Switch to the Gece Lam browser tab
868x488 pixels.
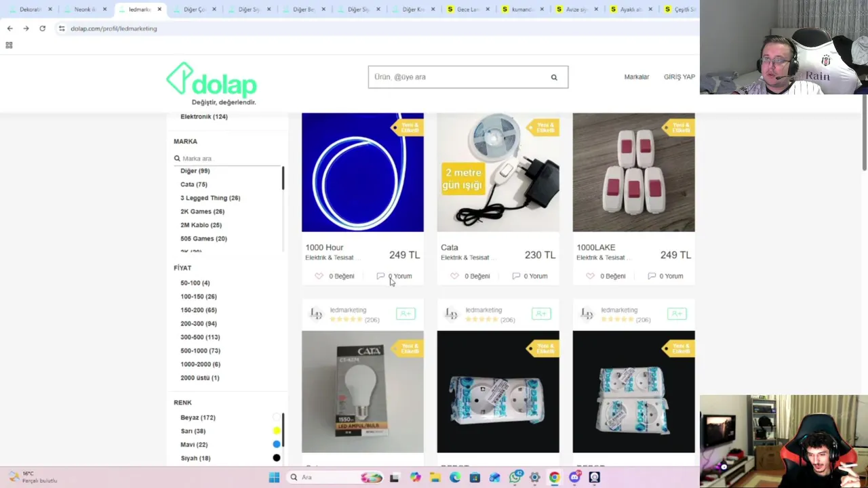pyautogui.click(x=467, y=9)
